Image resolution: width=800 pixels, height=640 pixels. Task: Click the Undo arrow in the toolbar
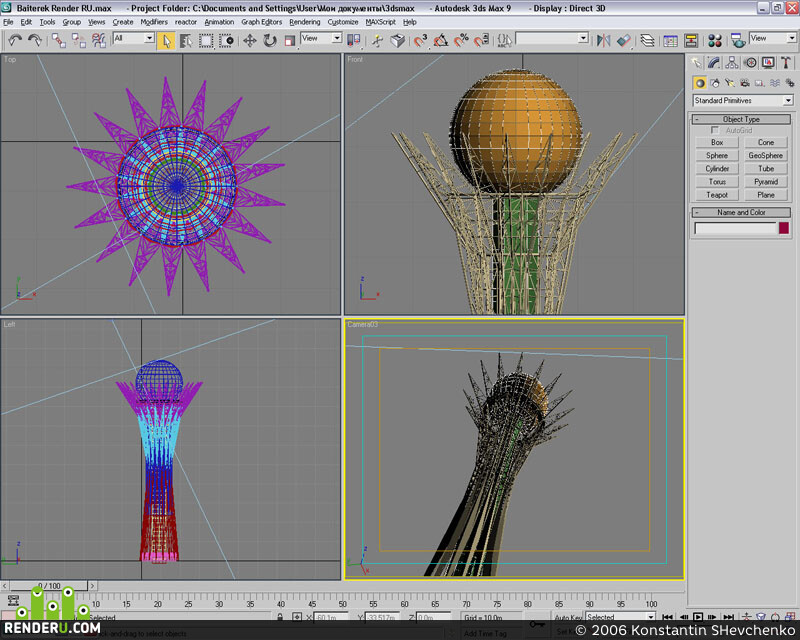point(15,40)
